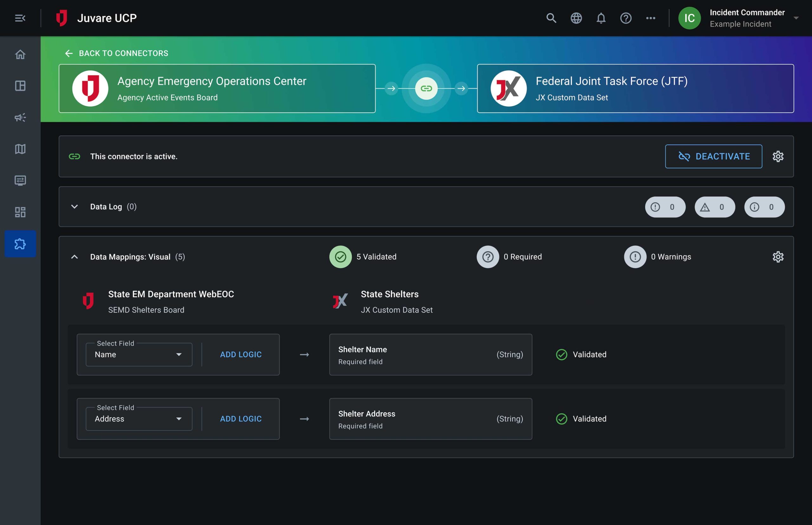Viewport: 812px width, 525px height.
Task: Click the Deactivate button
Action: point(713,156)
